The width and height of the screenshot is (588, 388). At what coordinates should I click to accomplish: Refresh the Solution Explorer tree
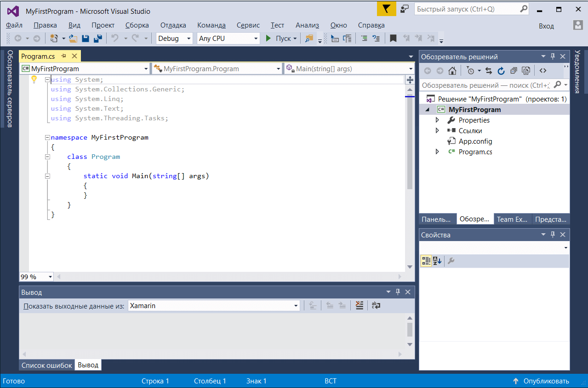pyautogui.click(x=501, y=71)
